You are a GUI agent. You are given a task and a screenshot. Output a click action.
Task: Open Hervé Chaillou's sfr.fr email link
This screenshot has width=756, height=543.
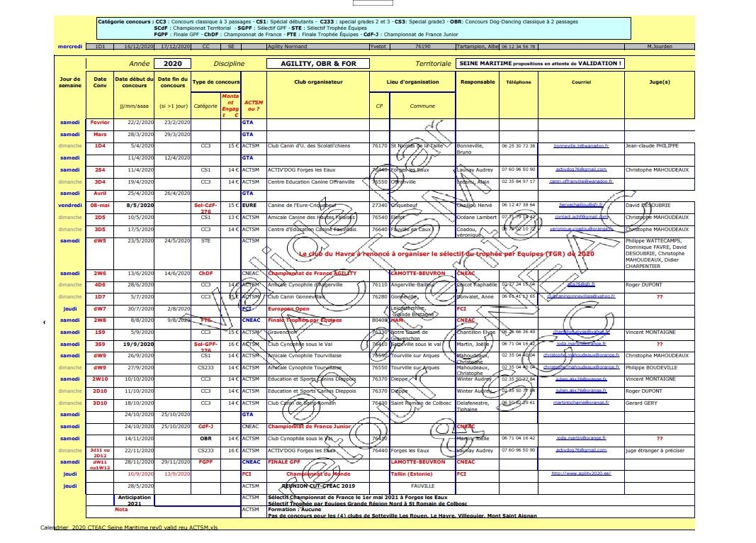point(581,206)
